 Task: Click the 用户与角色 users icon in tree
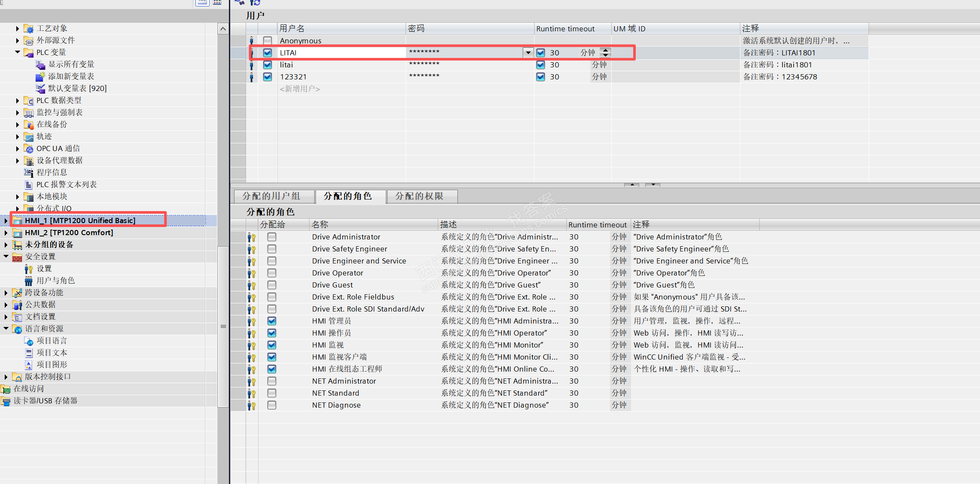tap(29, 281)
